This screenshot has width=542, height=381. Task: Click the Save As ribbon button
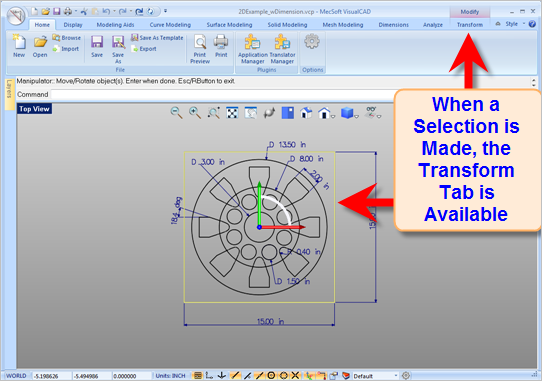tap(118, 49)
